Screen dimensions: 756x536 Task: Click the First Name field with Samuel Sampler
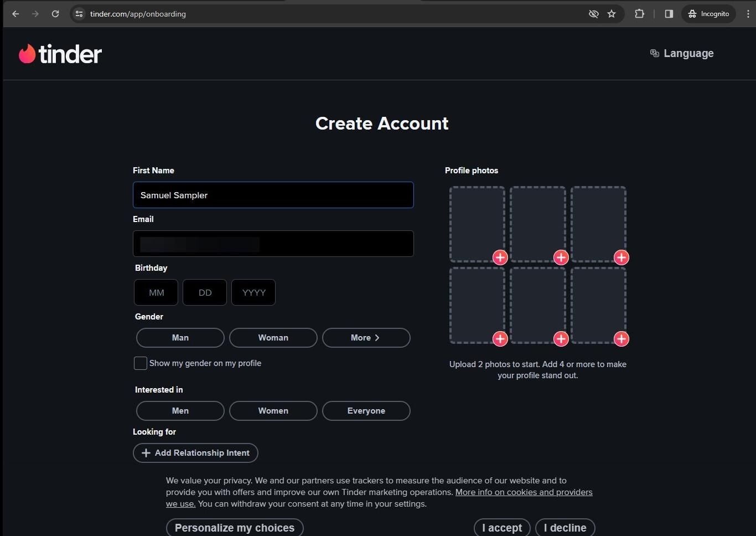click(x=273, y=195)
